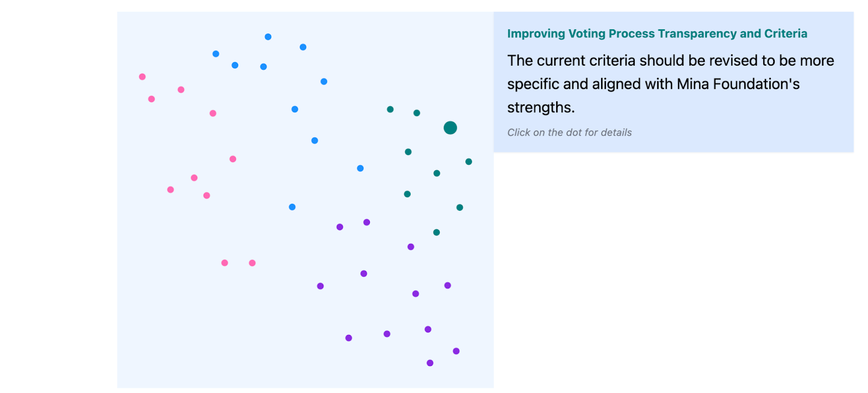The height and width of the screenshot is (393, 868).
Task: Select the lowest teal dot
Action: pos(437,233)
